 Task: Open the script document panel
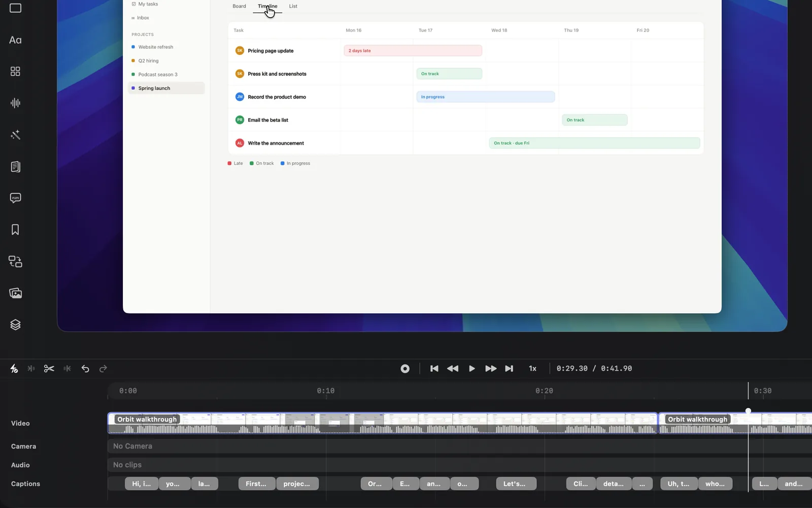coord(15,167)
